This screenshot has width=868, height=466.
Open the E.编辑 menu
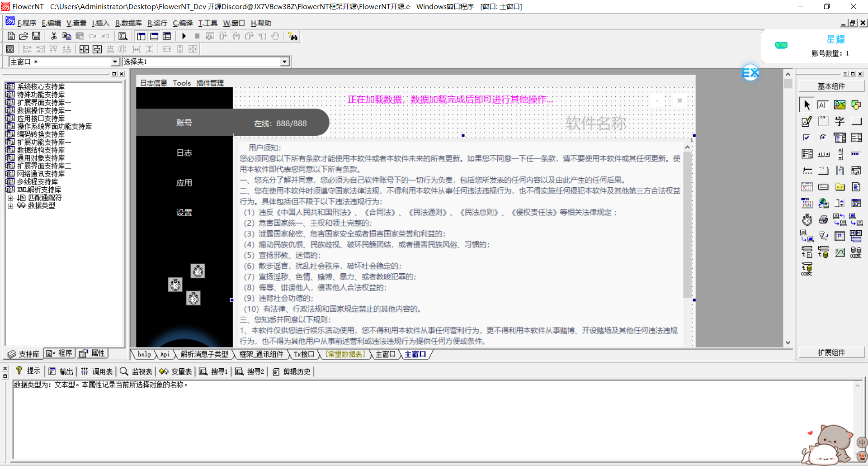(x=51, y=23)
